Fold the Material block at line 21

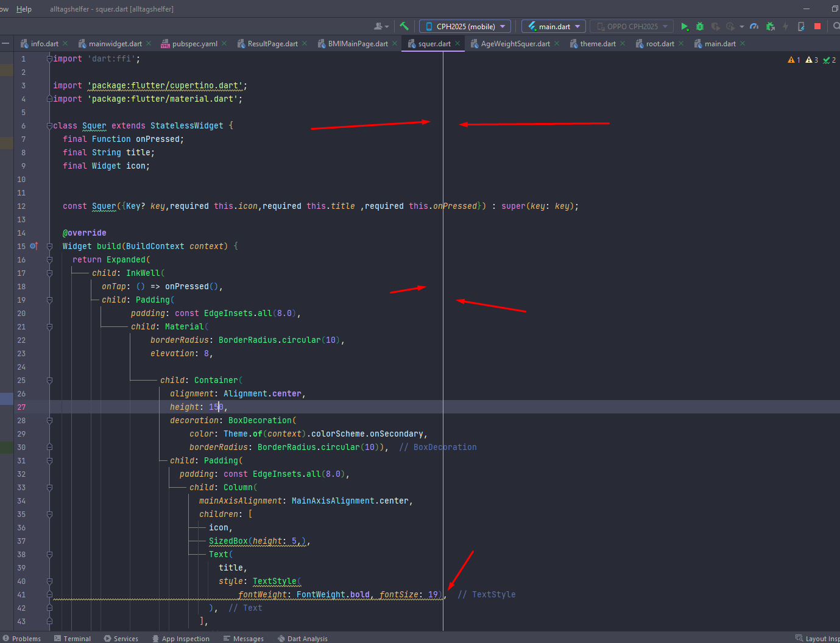pos(49,326)
